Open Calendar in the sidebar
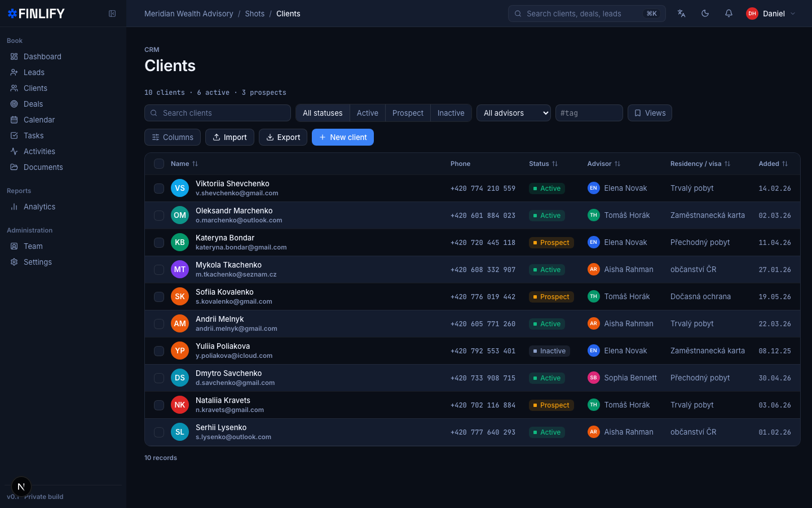Screen dimensions: 812x508 (63, 120)
